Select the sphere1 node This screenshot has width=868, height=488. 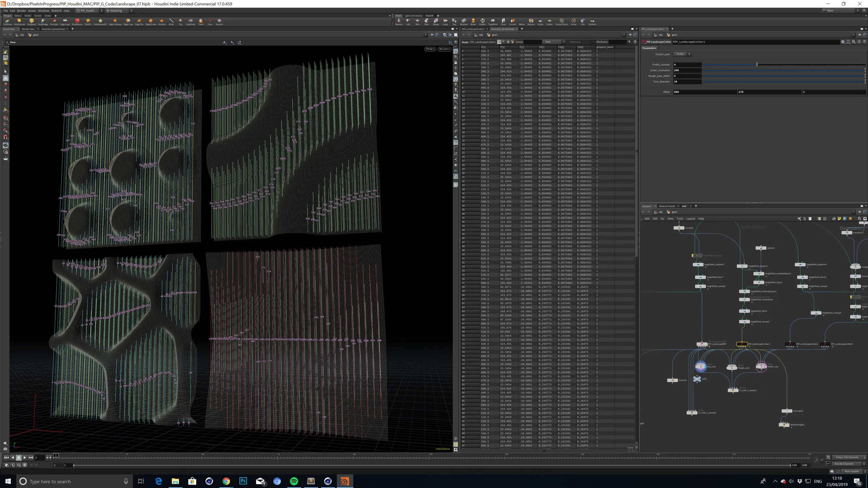pyautogui.click(x=761, y=248)
